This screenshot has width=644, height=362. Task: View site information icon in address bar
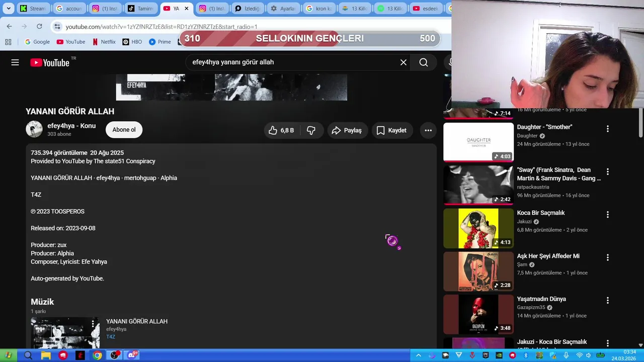click(57, 26)
